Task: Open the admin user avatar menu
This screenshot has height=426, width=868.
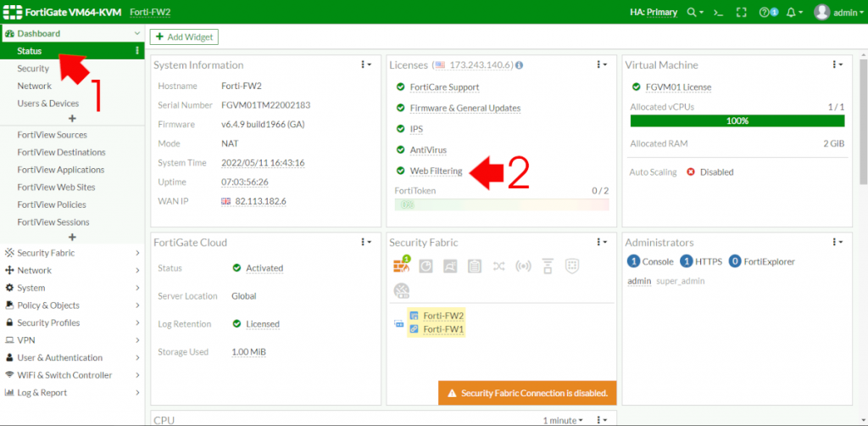Action: pyautogui.click(x=838, y=12)
